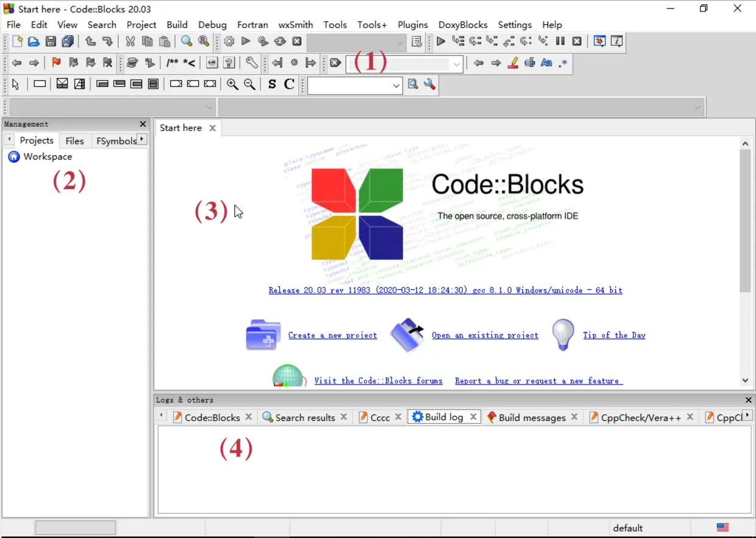
Task: Click the DoxyBlocks line comment *< icon
Action: [190, 63]
